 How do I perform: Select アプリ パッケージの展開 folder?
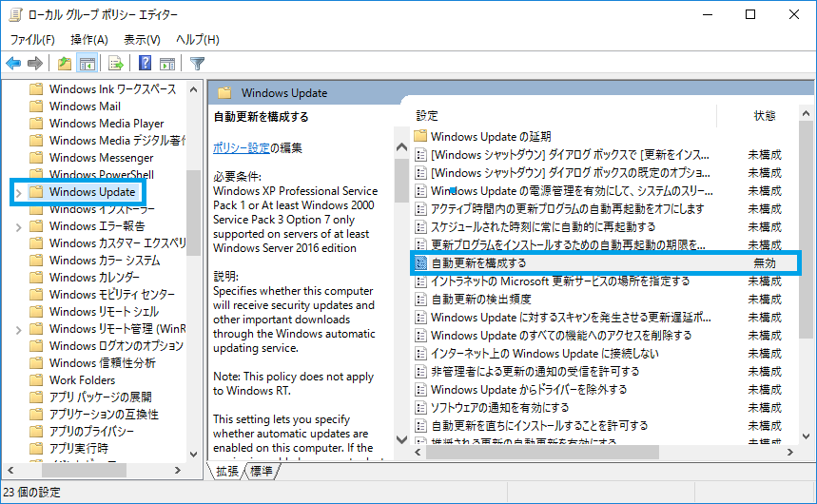[90, 397]
